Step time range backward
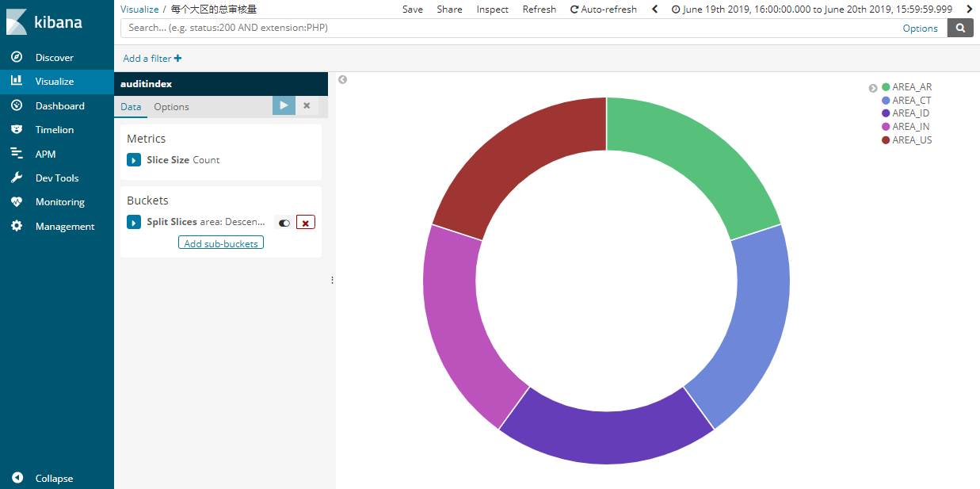The image size is (980, 489). (x=654, y=10)
